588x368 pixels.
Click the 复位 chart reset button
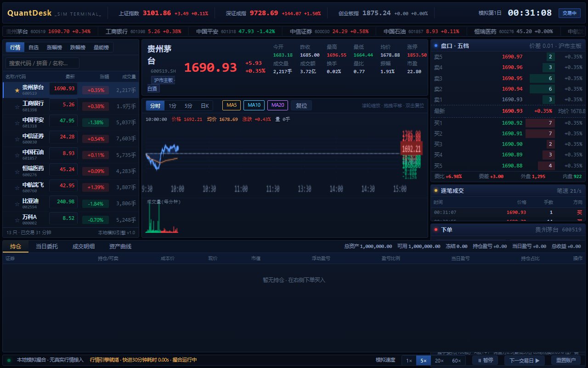[x=301, y=105]
